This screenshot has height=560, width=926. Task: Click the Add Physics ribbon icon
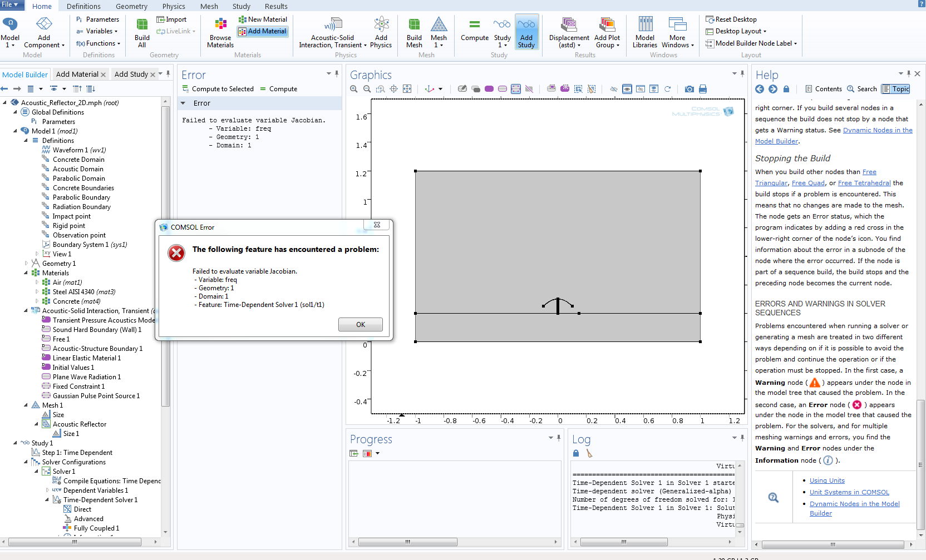pyautogui.click(x=381, y=33)
